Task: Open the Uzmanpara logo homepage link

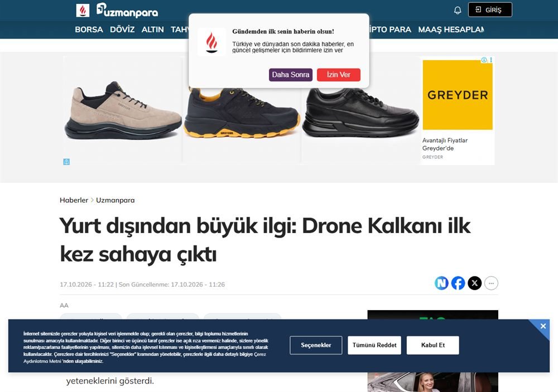Action: [x=127, y=10]
